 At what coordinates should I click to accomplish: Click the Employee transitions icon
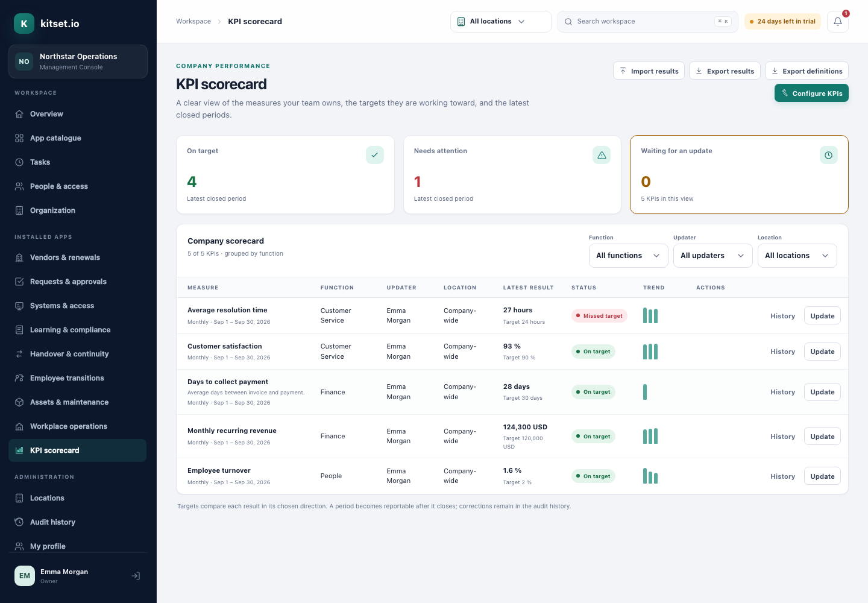coord(19,378)
